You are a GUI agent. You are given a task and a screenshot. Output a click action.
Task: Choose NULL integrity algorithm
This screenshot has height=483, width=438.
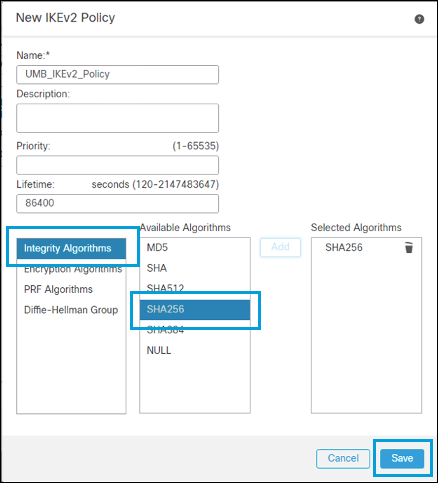tap(195, 350)
